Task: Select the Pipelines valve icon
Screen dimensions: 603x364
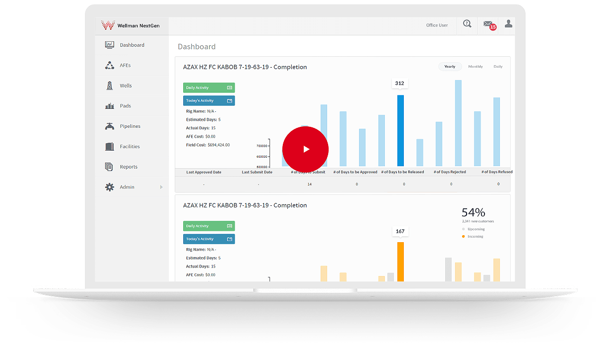Action: [110, 126]
